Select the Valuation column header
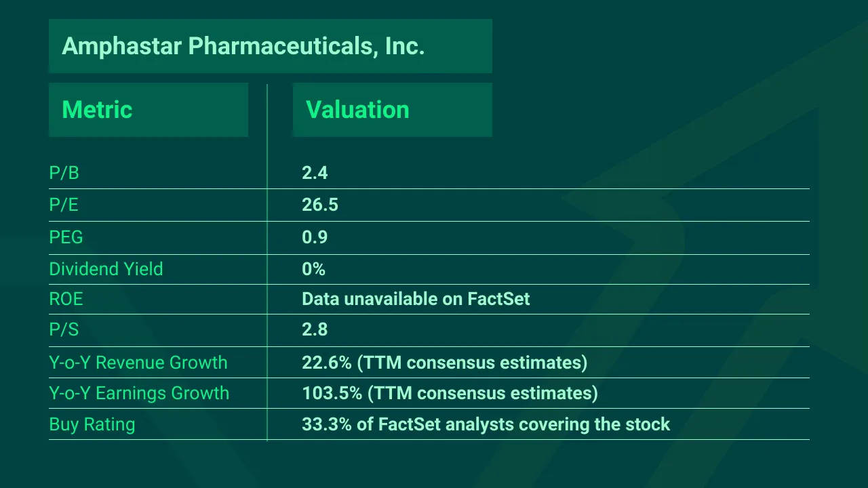This screenshot has height=488, width=868. (x=357, y=110)
